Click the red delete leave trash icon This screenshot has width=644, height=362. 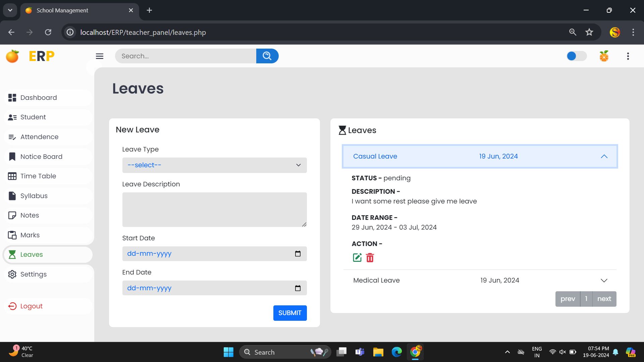pos(370,257)
